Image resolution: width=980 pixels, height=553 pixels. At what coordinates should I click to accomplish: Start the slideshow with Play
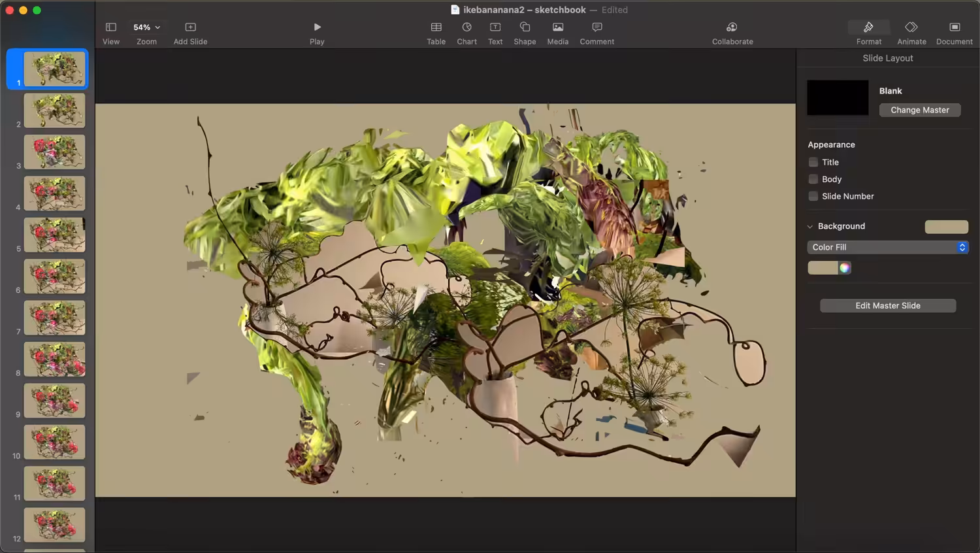click(317, 27)
